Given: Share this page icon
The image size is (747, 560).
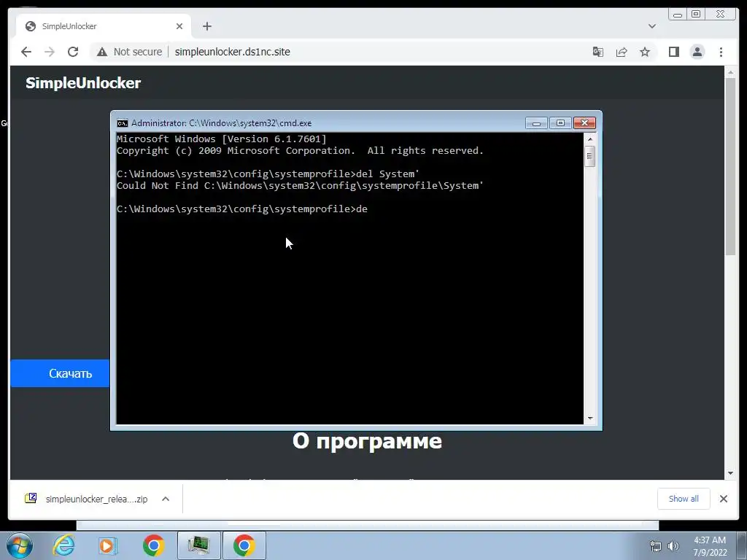Looking at the screenshot, I should pos(622,52).
